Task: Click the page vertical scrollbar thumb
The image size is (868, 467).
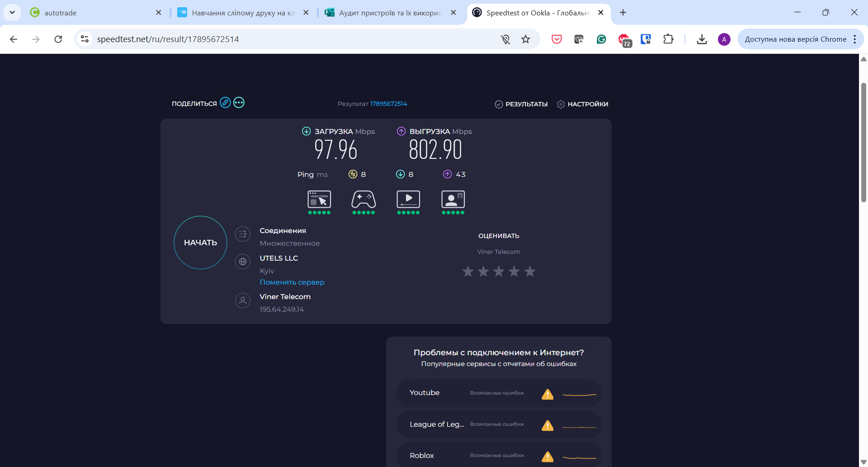Action: click(863, 142)
